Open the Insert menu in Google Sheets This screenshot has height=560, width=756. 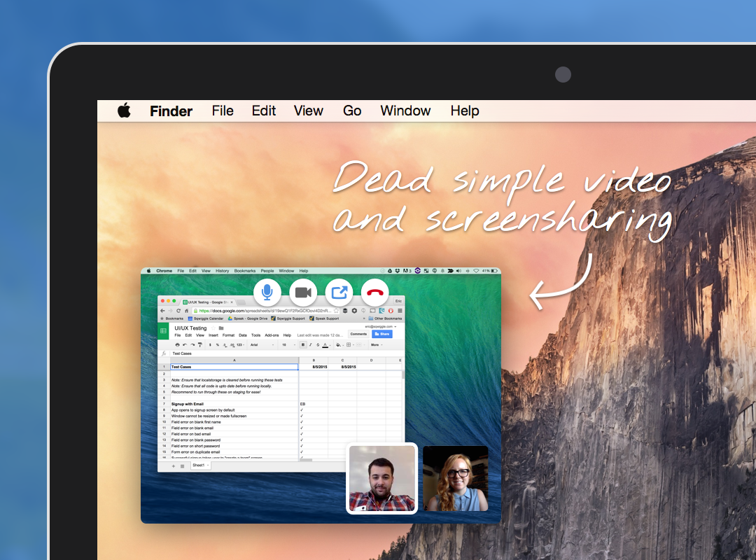click(x=213, y=335)
